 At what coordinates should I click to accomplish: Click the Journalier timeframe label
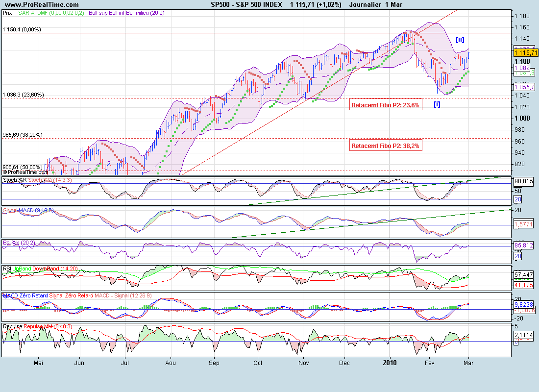click(x=365, y=4)
